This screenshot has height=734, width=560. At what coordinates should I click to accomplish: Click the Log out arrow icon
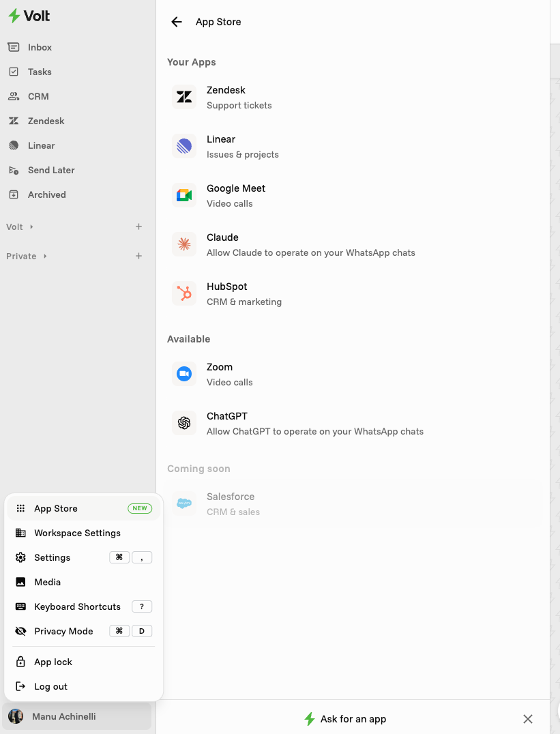pyautogui.click(x=20, y=686)
